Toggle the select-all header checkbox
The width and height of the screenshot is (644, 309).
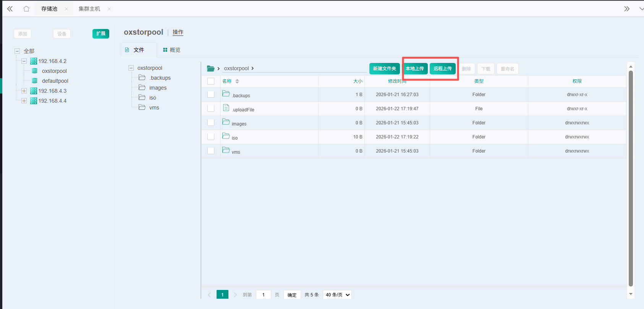pos(211,81)
